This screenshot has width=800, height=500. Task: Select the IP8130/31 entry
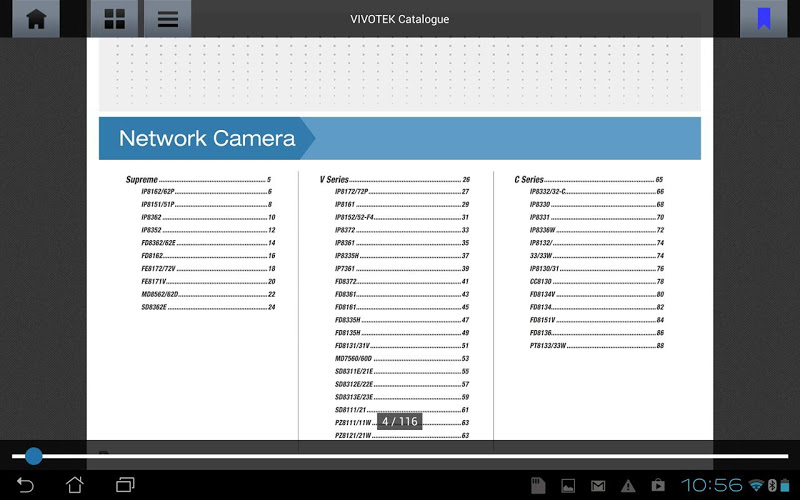[x=596, y=268]
